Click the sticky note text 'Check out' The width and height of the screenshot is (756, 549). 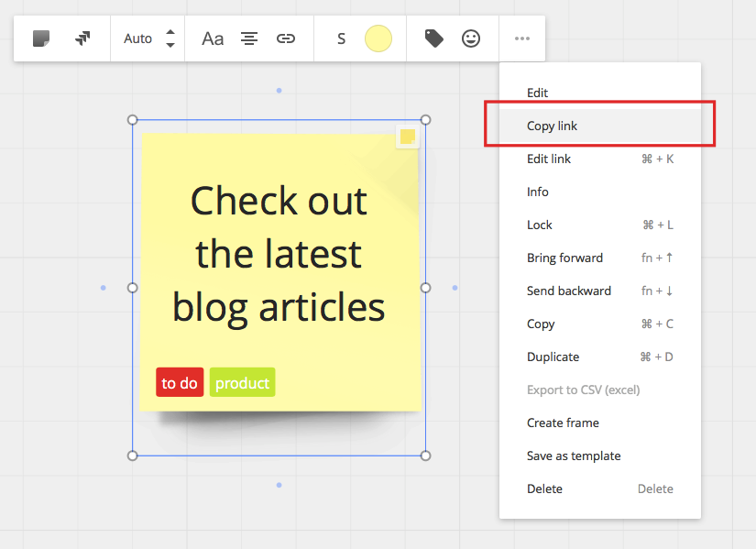pos(279,202)
